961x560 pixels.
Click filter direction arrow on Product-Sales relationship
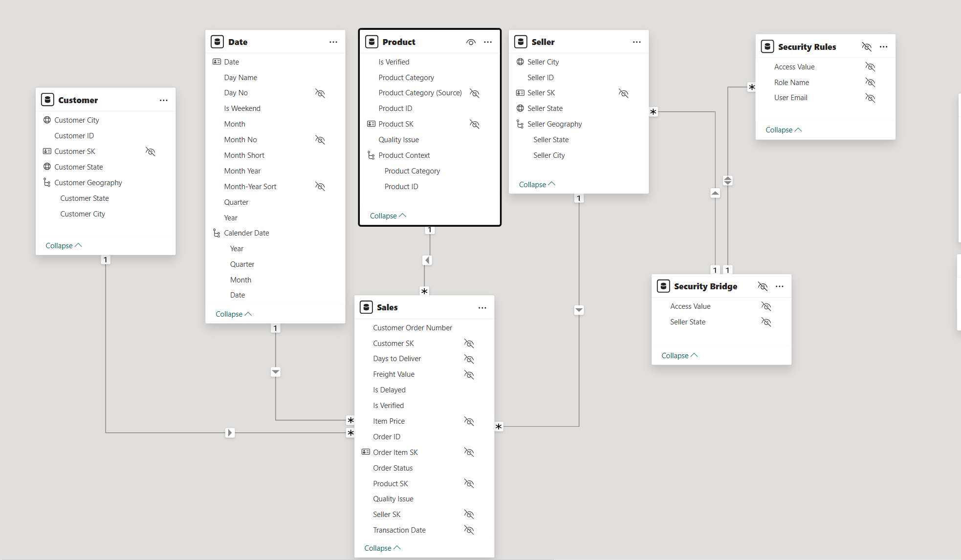coord(428,260)
